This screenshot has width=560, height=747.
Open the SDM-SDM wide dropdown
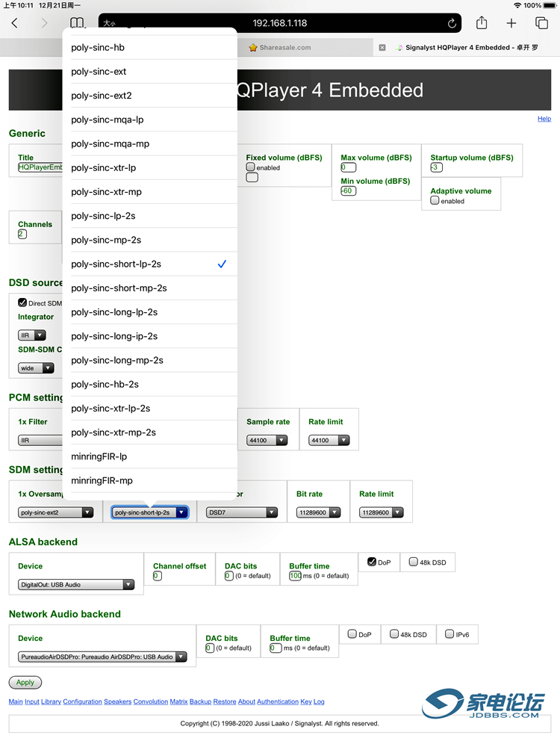(x=36, y=368)
